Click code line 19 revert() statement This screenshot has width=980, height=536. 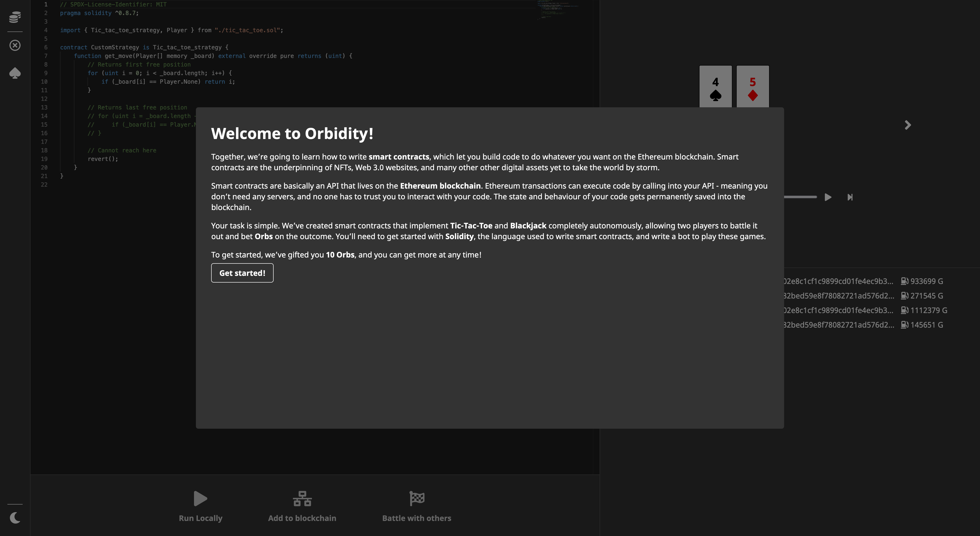tap(103, 159)
